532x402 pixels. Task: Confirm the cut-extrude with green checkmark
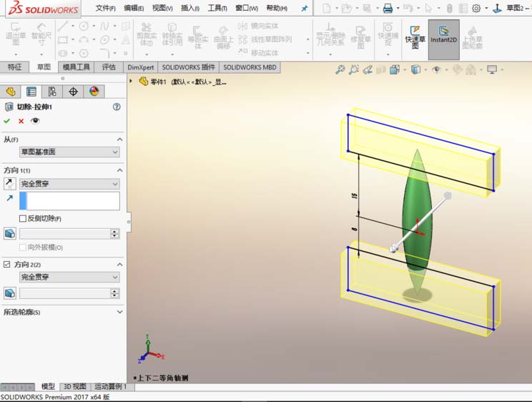pyautogui.click(x=6, y=121)
